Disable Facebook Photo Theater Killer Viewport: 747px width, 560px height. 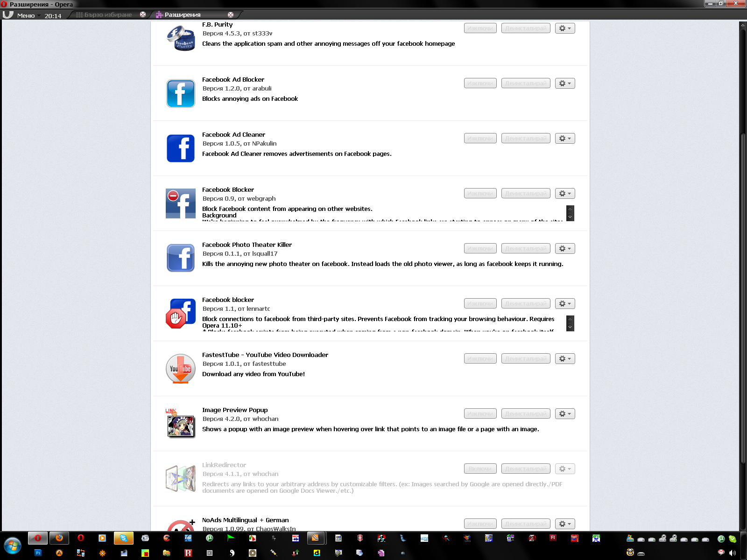coord(480,249)
